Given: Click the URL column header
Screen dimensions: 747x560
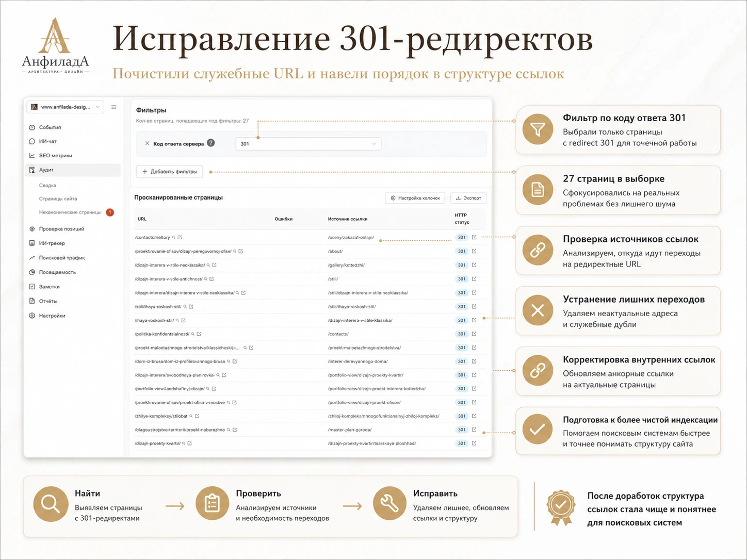Looking at the screenshot, I should coord(142,219).
